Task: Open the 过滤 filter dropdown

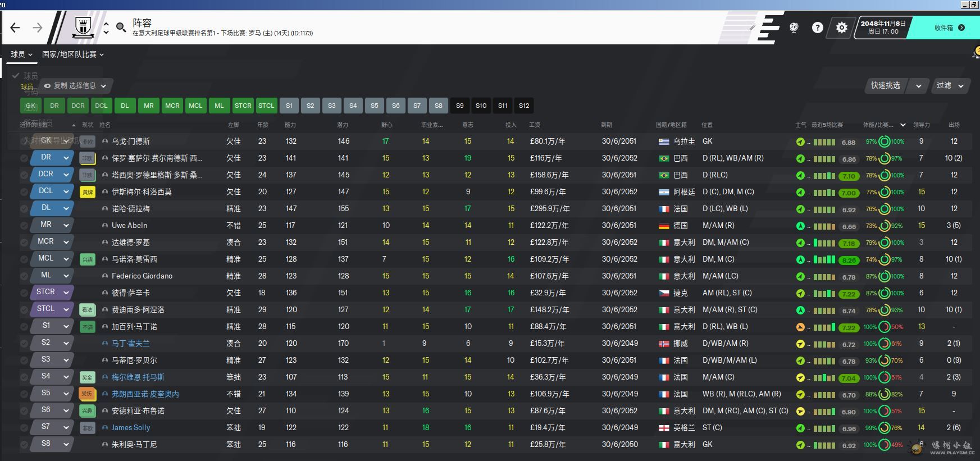Action: coord(950,85)
